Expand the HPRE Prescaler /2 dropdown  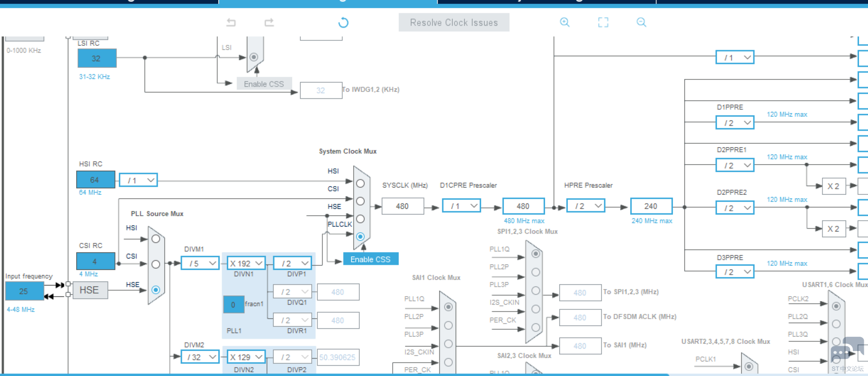coord(586,206)
